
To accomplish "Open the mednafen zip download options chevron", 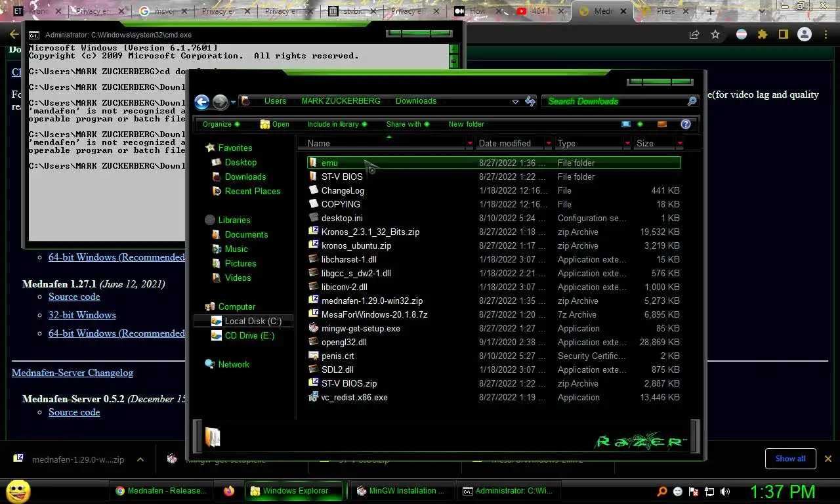I will 140,459.
